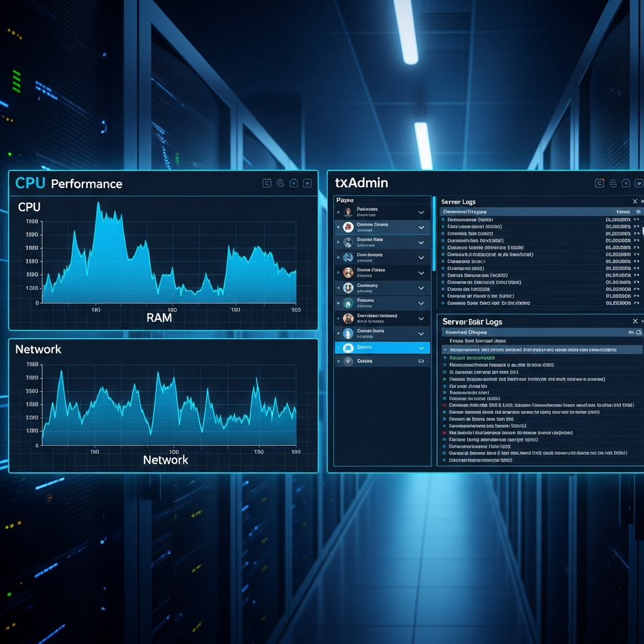Viewport: 644px width, 644px height.
Task: Click the bearded man avatar in the player list
Action: [x=348, y=318]
